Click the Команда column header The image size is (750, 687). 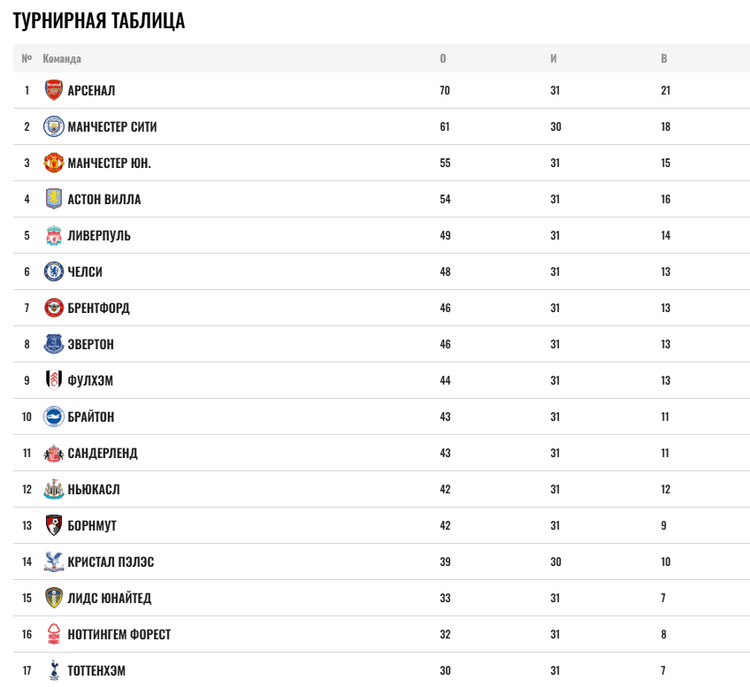click(x=62, y=58)
